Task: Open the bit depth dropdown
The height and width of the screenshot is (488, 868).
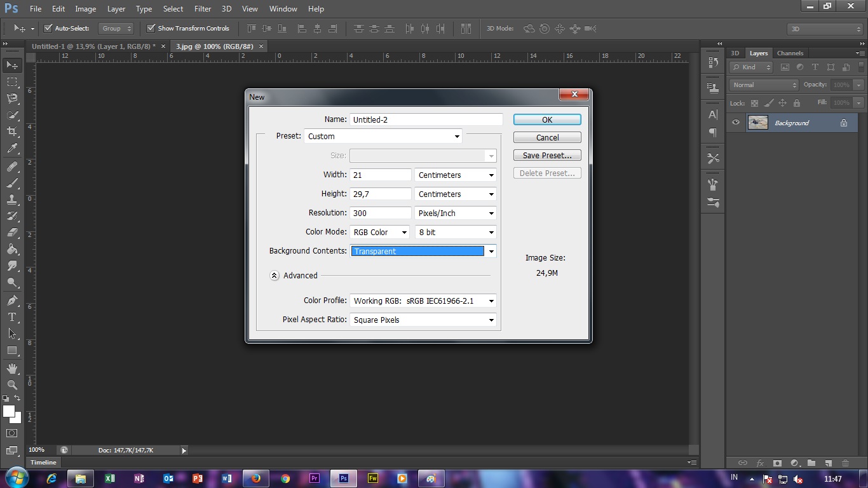Action: click(456, 232)
